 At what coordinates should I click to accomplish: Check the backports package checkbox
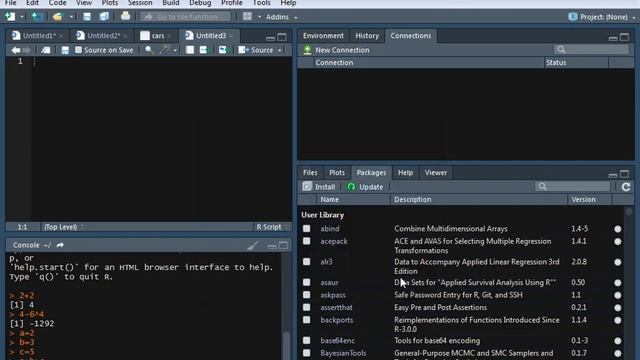click(x=307, y=320)
